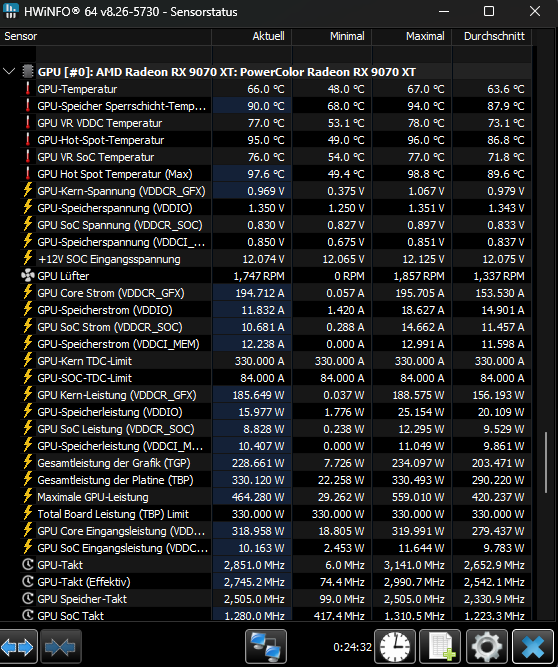Start logging with the sheet-plus icon
This screenshot has height=667, width=558.
pos(440,647)
